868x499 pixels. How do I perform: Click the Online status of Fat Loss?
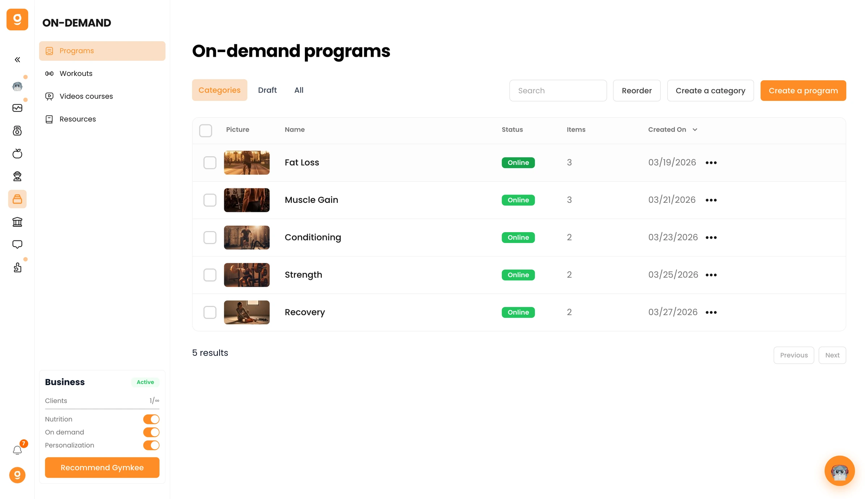click(x=518, y=163)
